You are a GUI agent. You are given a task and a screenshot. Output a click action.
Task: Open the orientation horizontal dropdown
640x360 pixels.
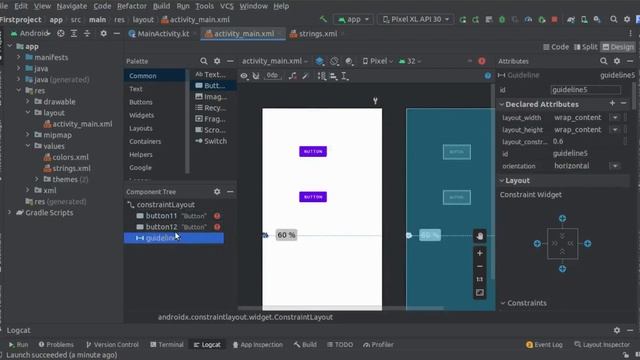point(615,166)
